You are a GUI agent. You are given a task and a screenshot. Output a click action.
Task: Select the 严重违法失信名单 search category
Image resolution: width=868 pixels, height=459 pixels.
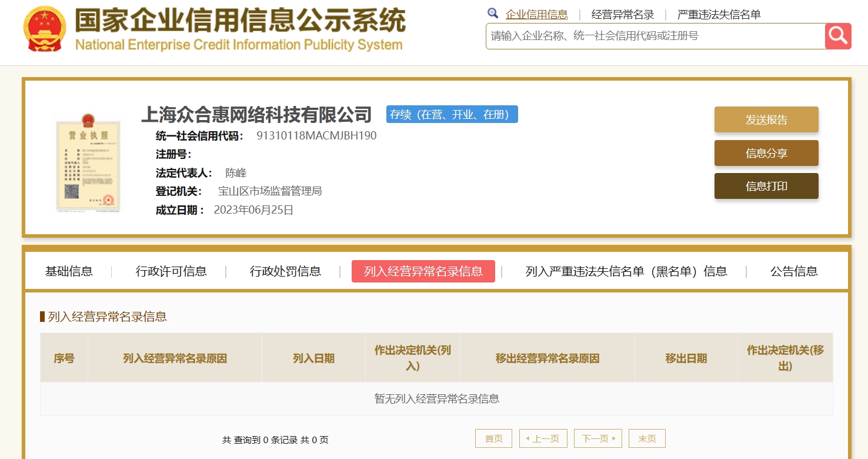(719, 15)
